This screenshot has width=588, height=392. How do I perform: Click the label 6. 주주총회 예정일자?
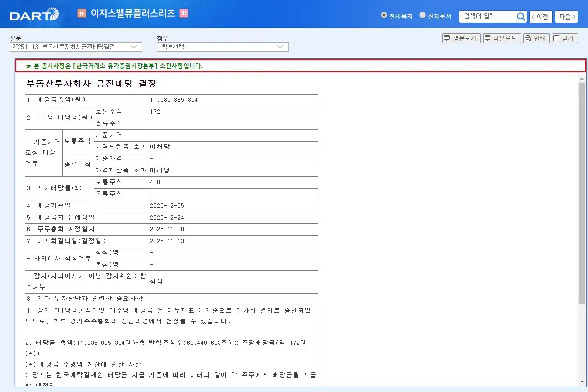61,229
